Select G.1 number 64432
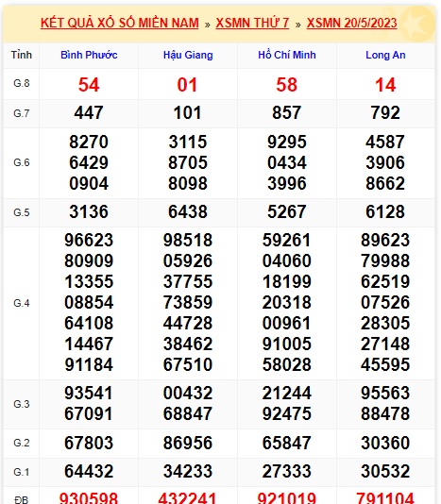Screen dimensions: 441x504 tap(89, 472)
